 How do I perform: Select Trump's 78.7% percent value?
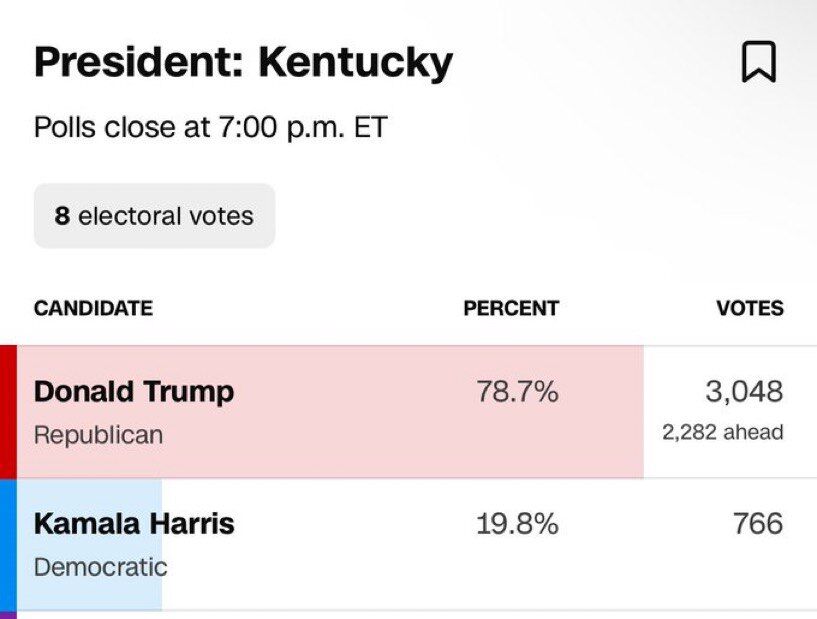517,392
